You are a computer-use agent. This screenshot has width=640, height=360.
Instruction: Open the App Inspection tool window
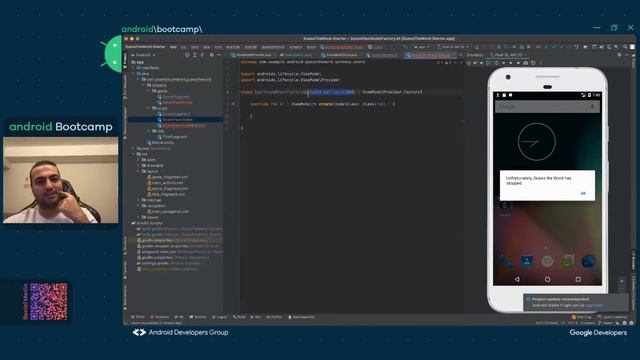[302, 317]
